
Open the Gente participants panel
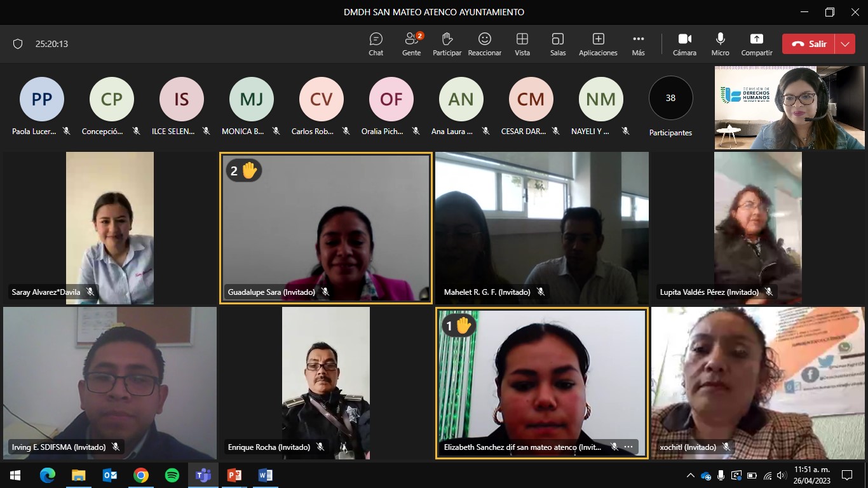[x=411, y=44]
